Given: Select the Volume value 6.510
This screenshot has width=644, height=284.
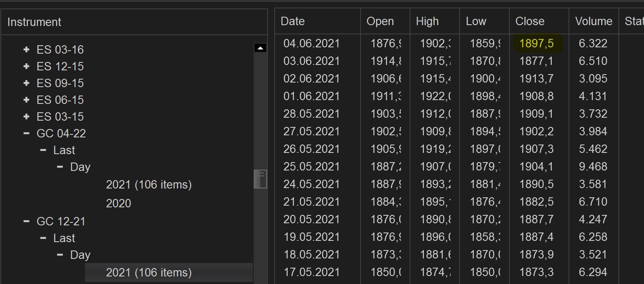Looking at the screenshot, I should click(593, 61).
